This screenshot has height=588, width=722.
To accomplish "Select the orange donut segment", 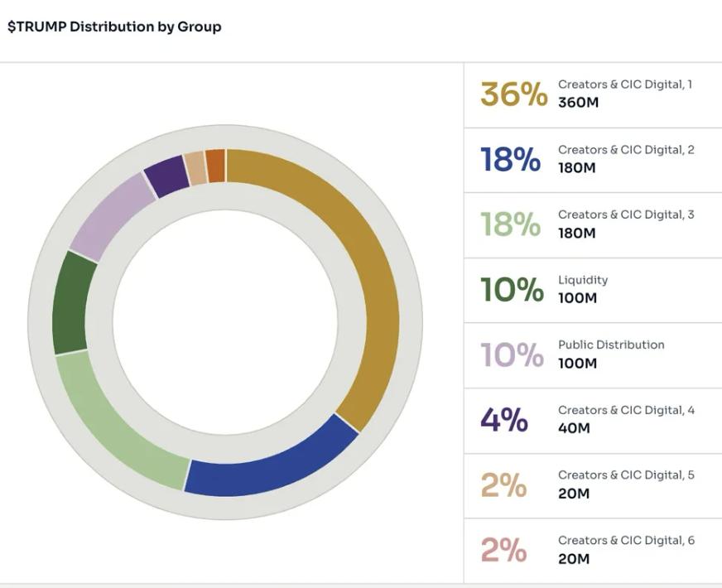I will [x=215, y=165].
